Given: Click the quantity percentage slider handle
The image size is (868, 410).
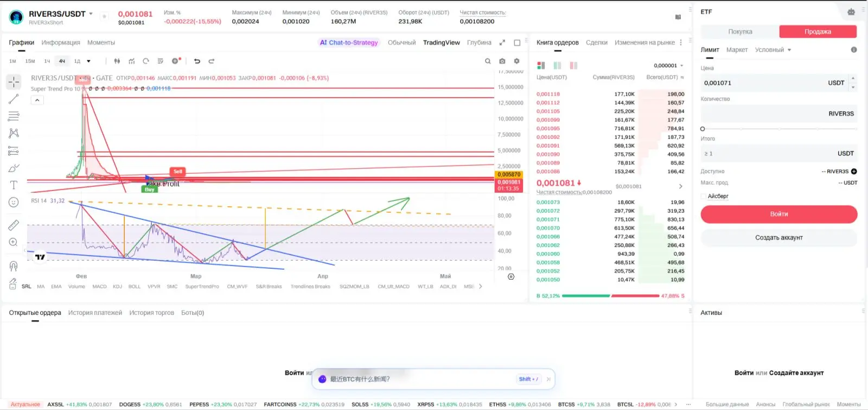Looking at the screenshot, I should pyautogui.click(x=703, y=129).
